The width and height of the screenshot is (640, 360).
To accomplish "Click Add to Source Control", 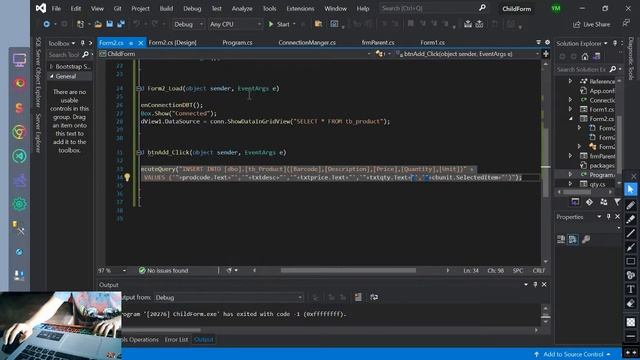I will (x=572, y=354).
